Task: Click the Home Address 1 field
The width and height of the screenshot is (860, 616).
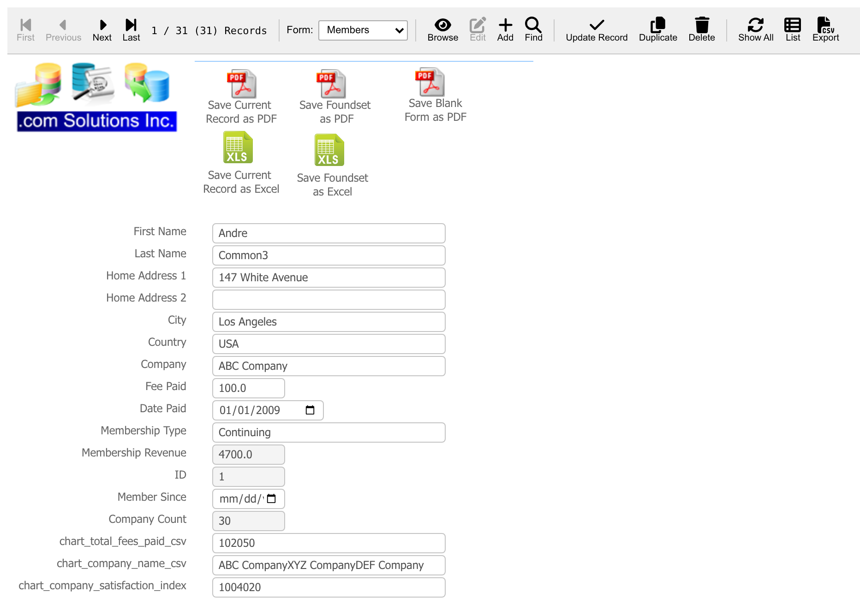Action: [x=328, y=278]
